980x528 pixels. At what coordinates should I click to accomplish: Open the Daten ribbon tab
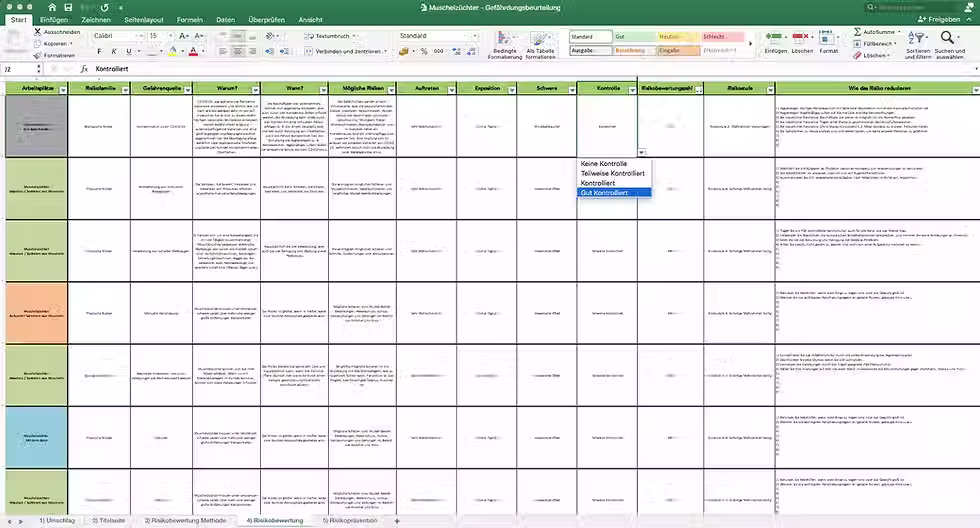pos(226,20)
